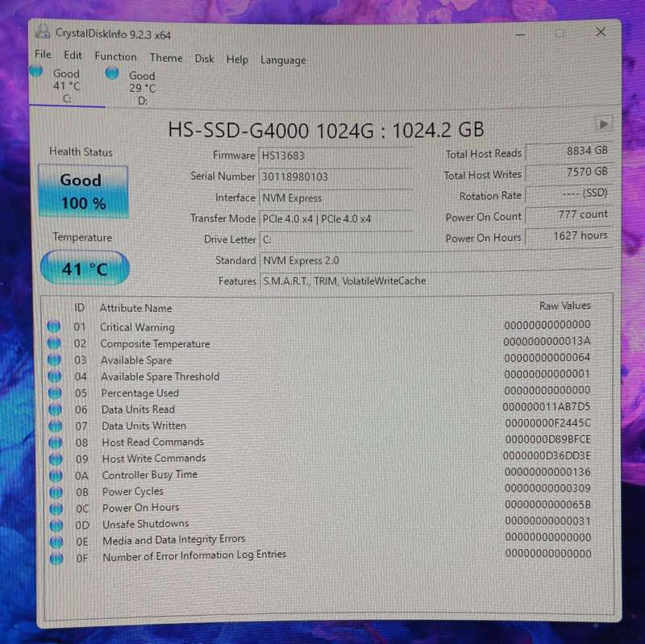645x644 pixels.
Task: Click raw value 000000011AB7D5
Action: (x=547, y=407)
